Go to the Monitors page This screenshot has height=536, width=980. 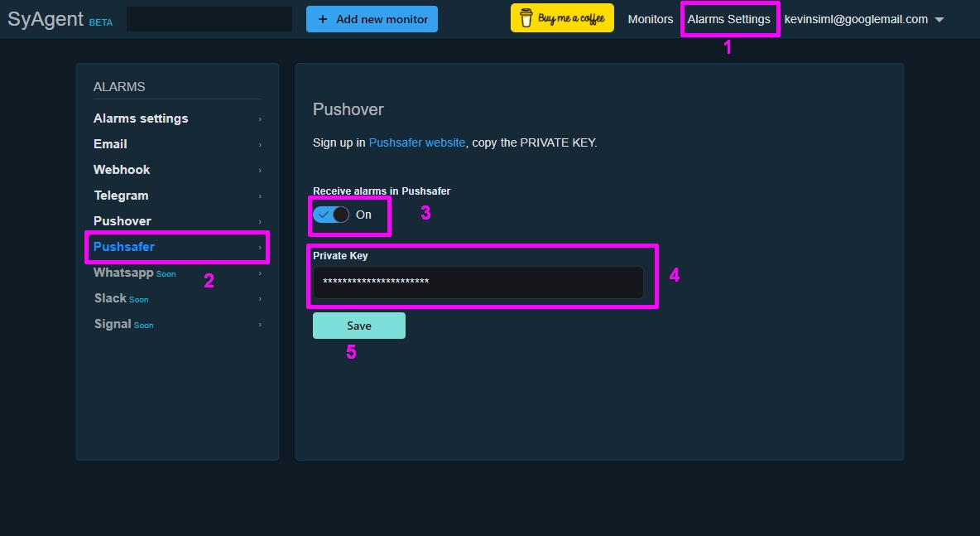click(650, 19)
